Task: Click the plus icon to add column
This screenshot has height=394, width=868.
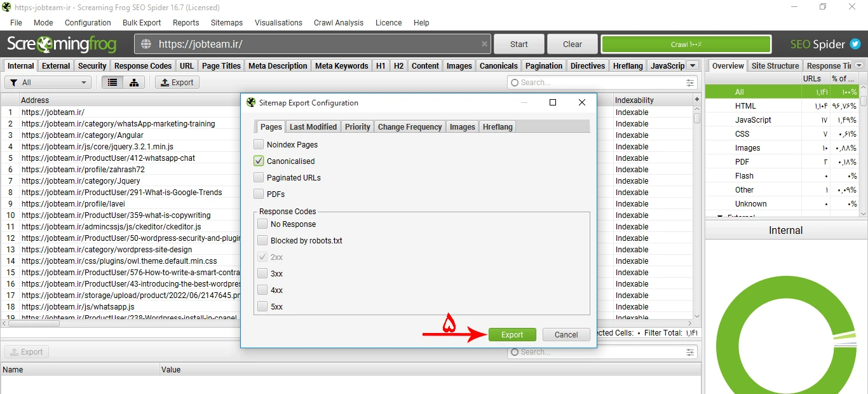Action: coord(697,100)
